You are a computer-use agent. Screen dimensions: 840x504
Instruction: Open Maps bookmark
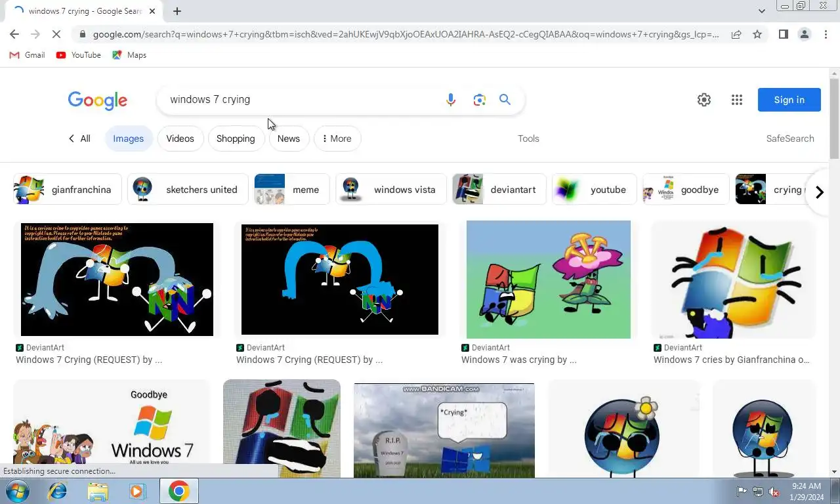129,55
